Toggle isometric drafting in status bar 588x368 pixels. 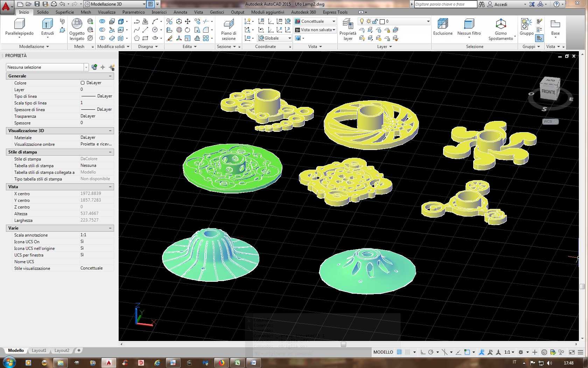[x=444, y=352]
